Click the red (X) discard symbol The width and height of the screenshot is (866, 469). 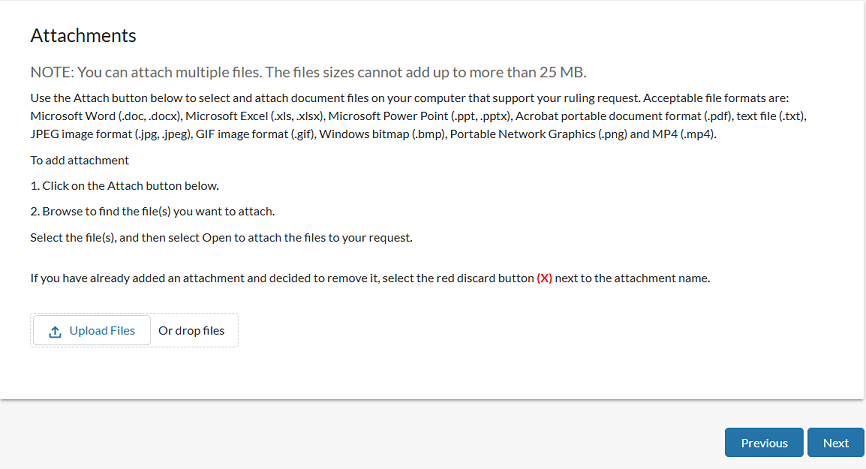[544, 278]
